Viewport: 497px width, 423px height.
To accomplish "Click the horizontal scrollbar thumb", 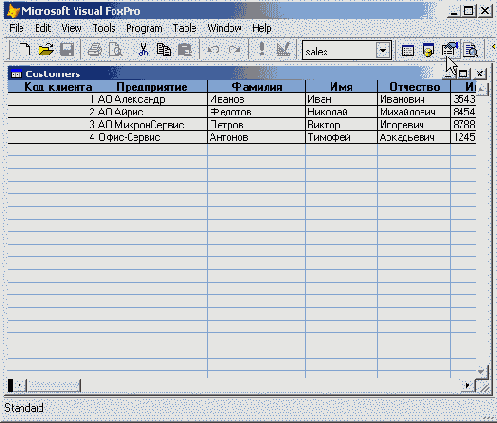I will [53, 386].
